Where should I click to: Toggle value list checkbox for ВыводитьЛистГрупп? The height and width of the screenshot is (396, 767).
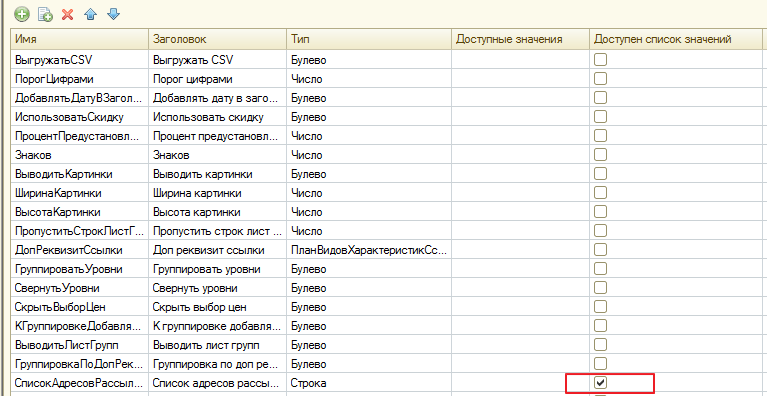[600, 345]
